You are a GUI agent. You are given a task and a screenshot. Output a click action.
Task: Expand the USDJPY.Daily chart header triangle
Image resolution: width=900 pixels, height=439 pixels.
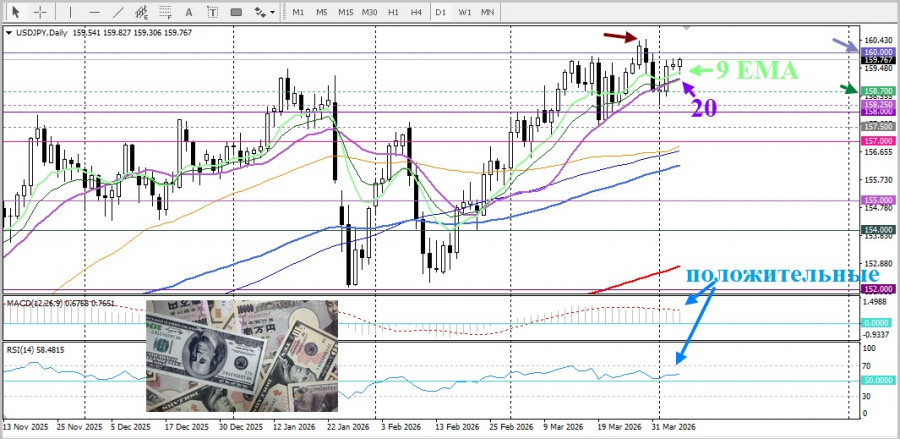tap(10, 33)
